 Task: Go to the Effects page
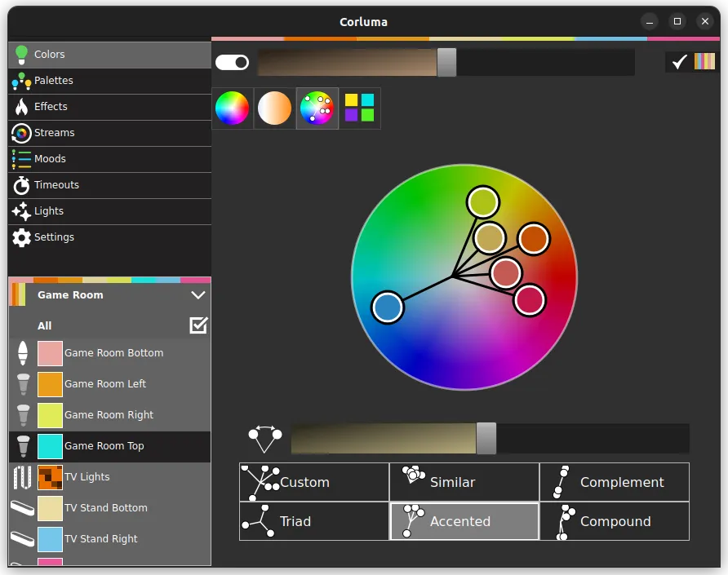click(x=109, y=107)
